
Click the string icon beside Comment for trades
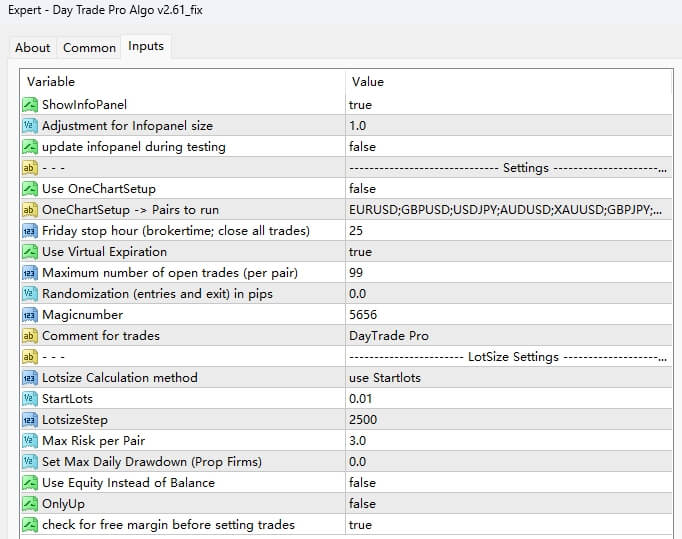[29, 336]
